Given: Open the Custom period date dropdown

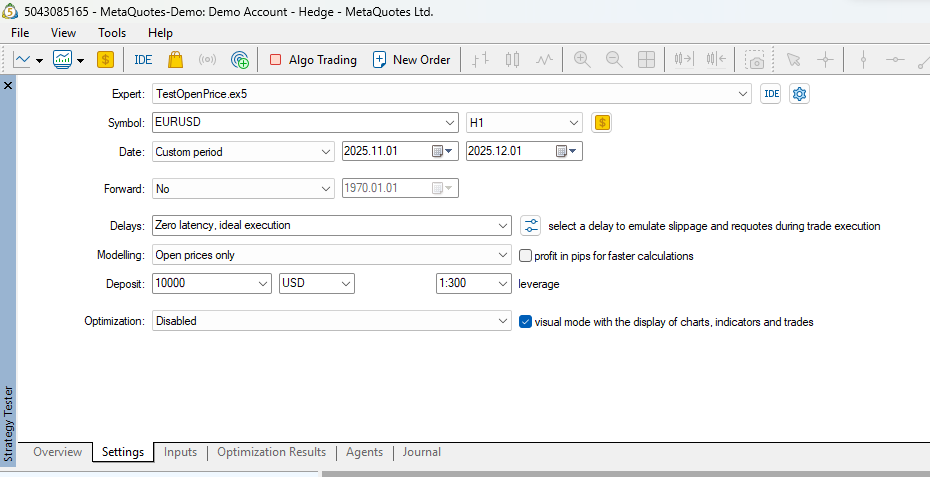Looking at the screenshot, I should click(243, 152).
